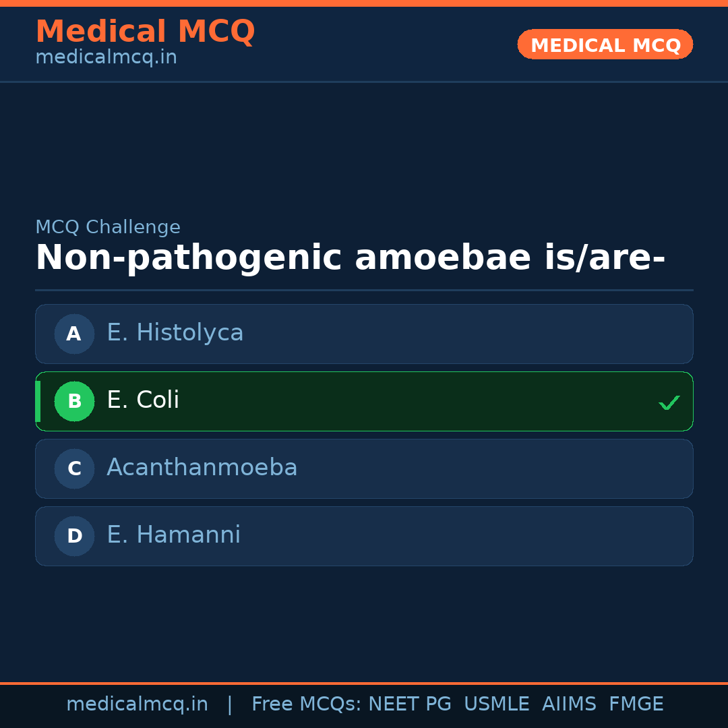Click the circular letter C badge
This screenshot has width=728, height=728.
74,468
